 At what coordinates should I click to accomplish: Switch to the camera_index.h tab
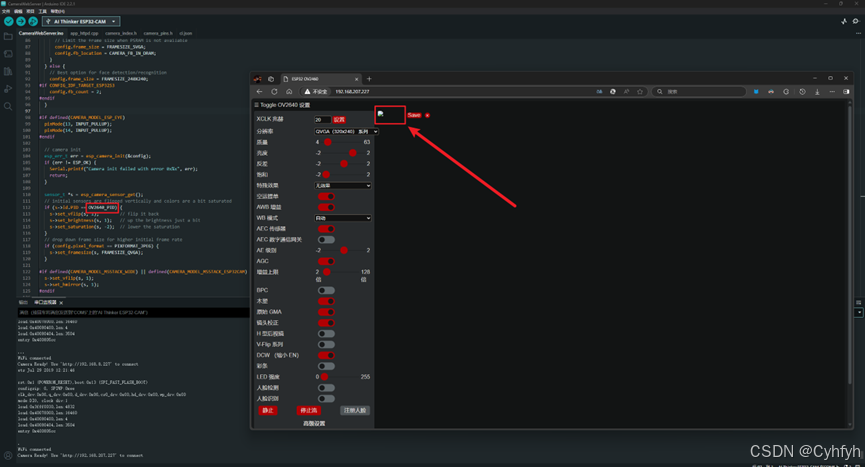click(x=121, y=33)
